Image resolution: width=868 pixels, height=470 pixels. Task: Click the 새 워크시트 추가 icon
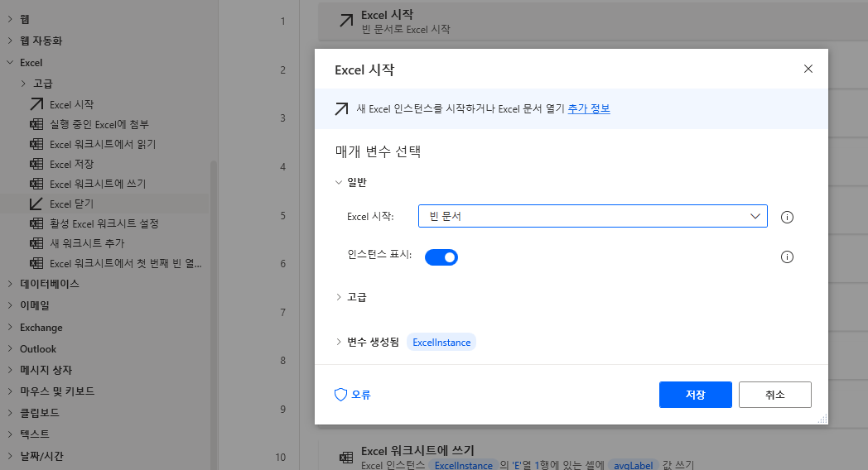(36, 243)
